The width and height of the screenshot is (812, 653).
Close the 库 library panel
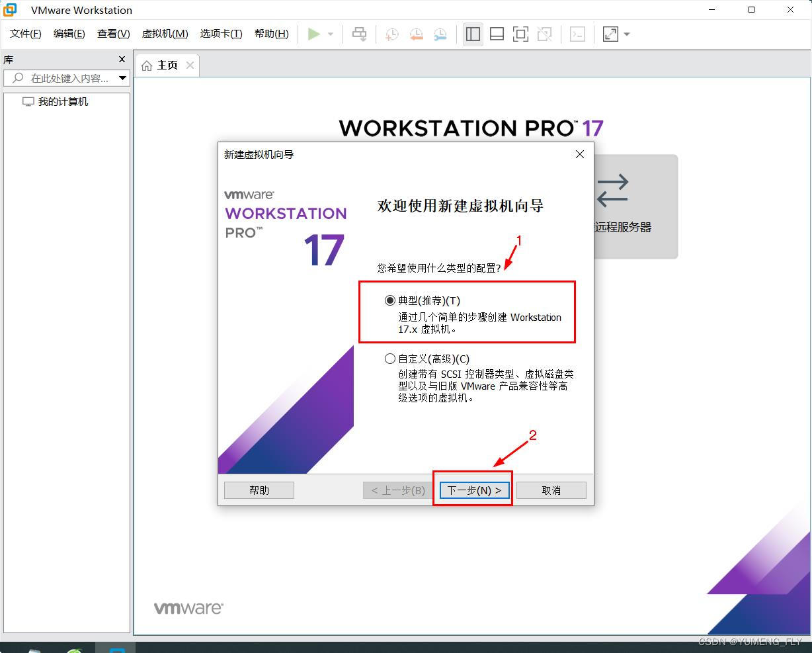pyautogui.click(x=122, y=59)
